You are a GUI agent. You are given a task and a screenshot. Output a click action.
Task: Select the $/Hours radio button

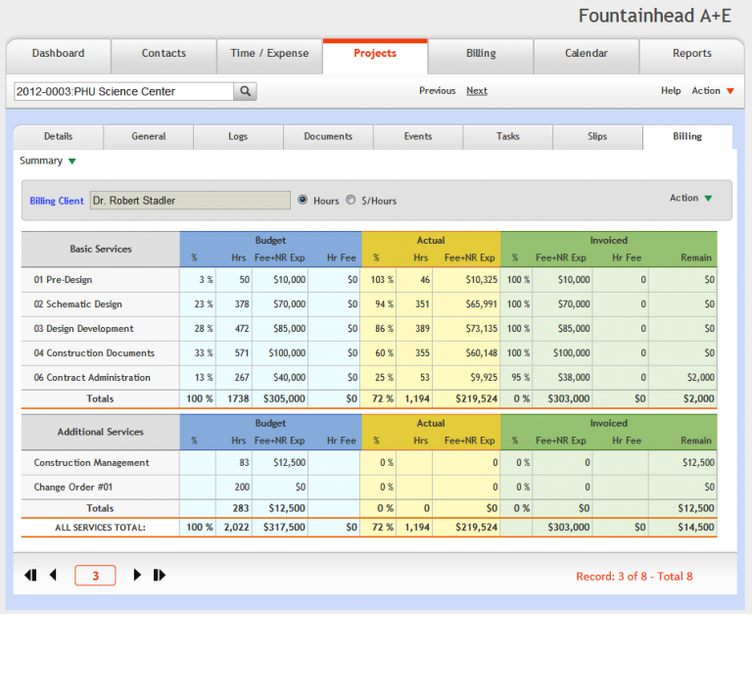pyautogui.click(x=352, y=200)
